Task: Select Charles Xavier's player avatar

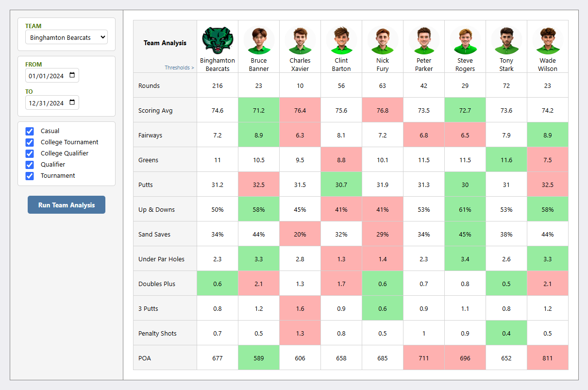Action: pos(300,40)
